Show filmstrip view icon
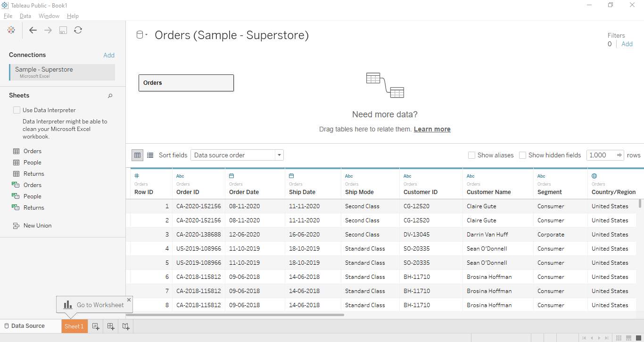 coord(628,338)
